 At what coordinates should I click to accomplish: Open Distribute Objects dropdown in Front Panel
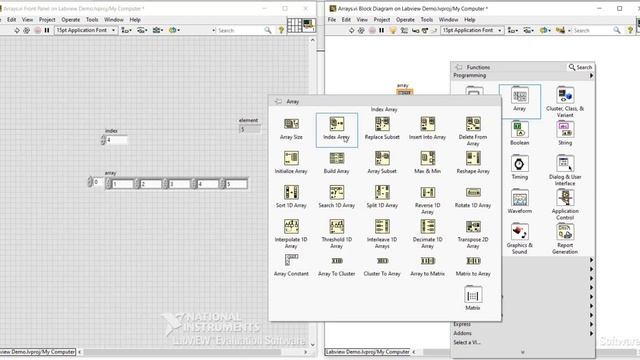tap(142, 30)
